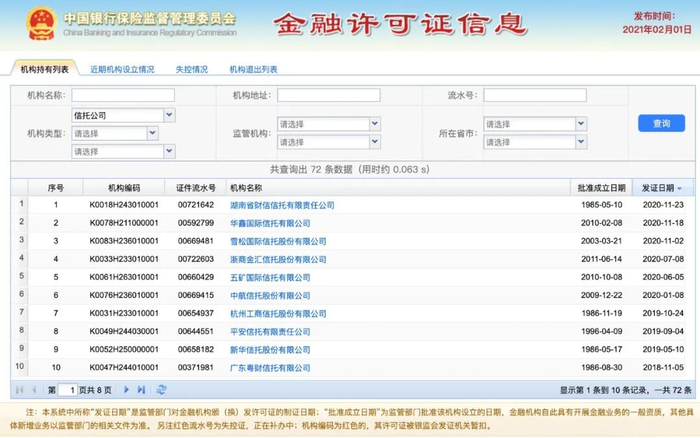Open second 所在省市 dropdown
The height and width of the screenshot is (438, 700).
point(581,142)
